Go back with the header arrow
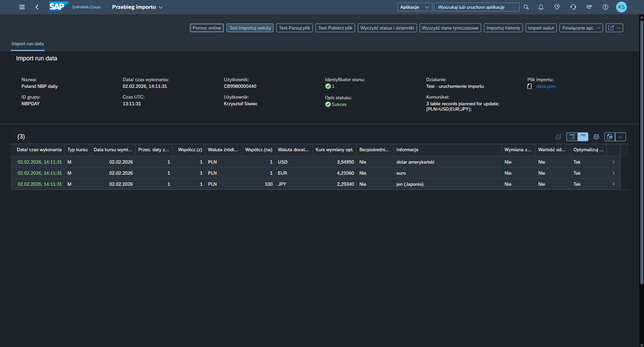Screen dimensions: 644x347 click(x=37, y=7)
